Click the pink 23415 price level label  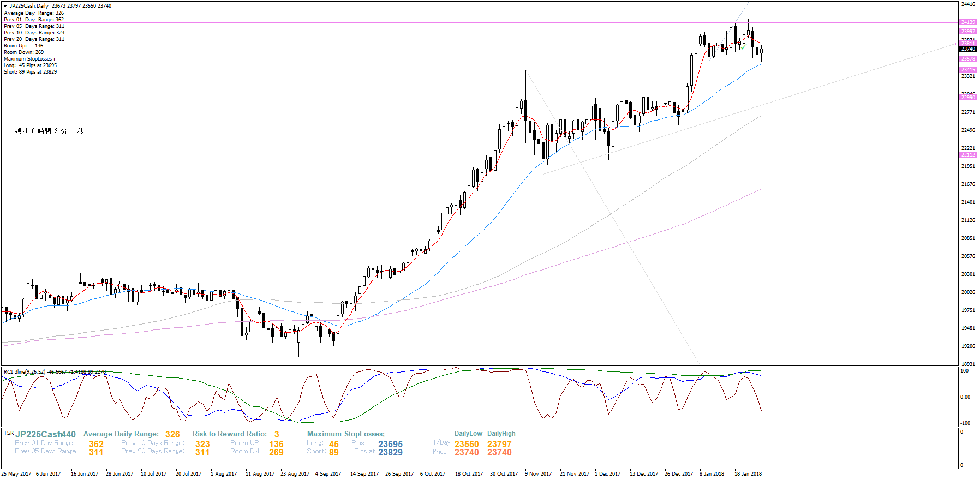(x=968, y=70)
